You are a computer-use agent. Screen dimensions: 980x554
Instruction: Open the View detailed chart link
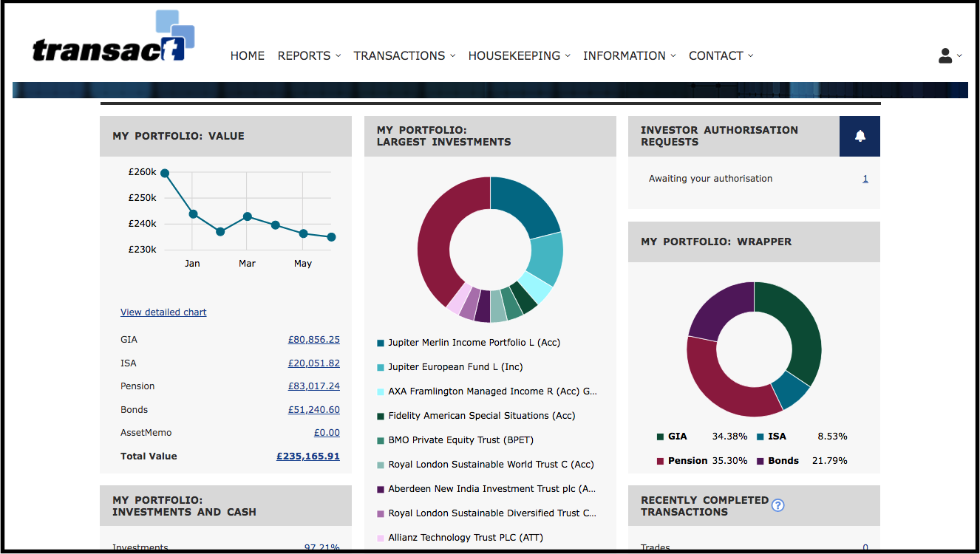pos(163,312)
